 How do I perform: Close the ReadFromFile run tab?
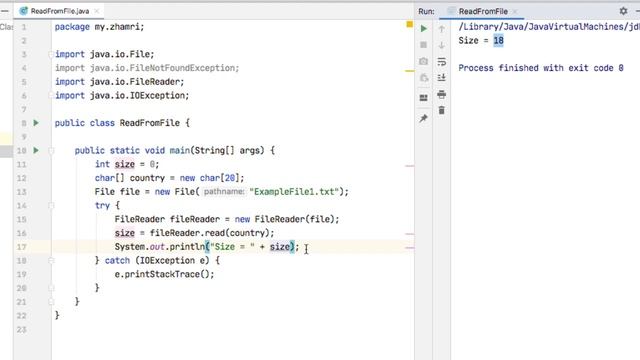(x=515, y=11)
